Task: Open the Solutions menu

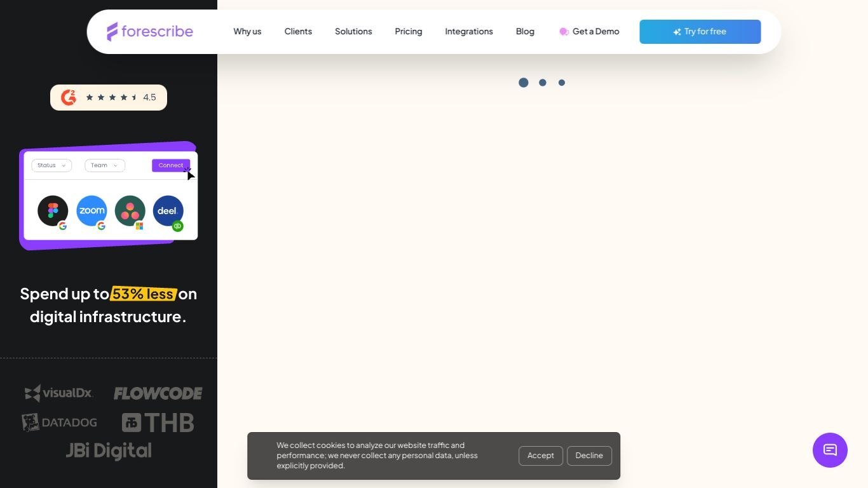Action: 353,31
